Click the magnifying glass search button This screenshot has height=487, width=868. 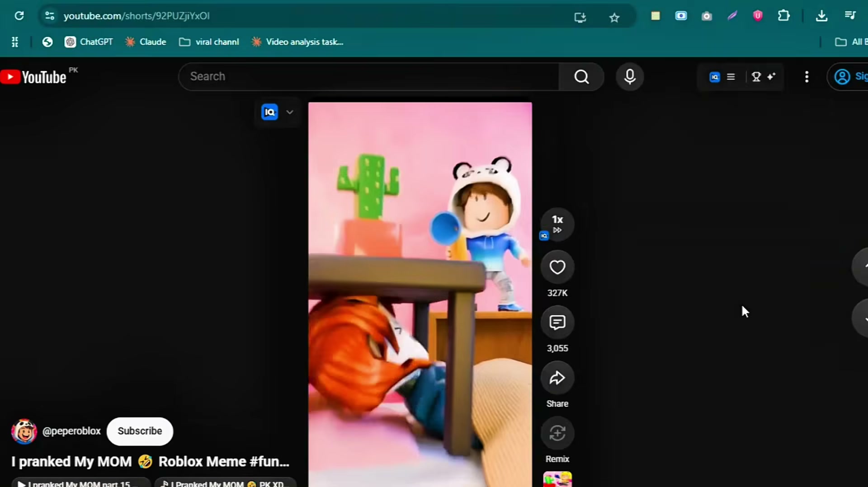pyautogui.click(x=581, y=77)
